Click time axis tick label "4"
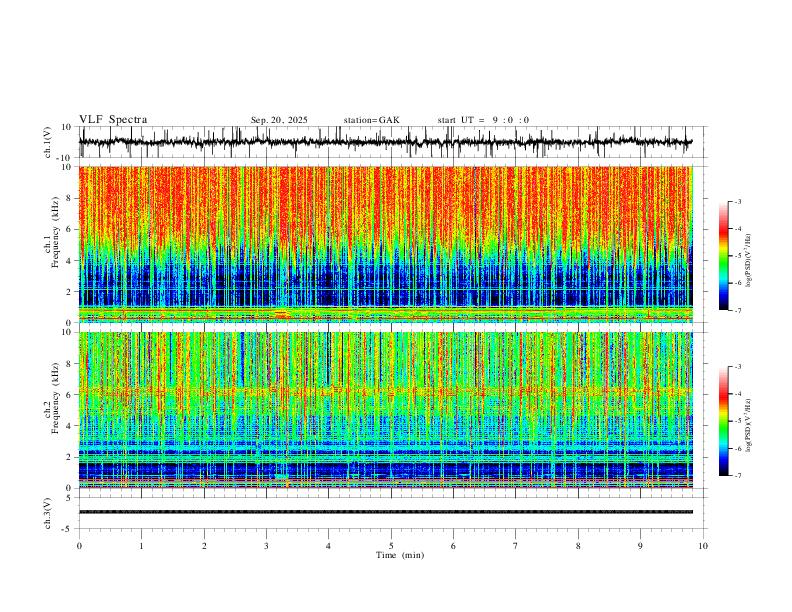The height and width of the screenshot is (612, 792). 328,546
